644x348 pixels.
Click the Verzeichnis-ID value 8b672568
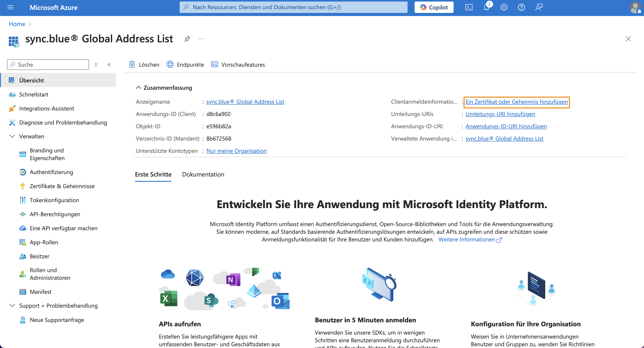point(219,139)
